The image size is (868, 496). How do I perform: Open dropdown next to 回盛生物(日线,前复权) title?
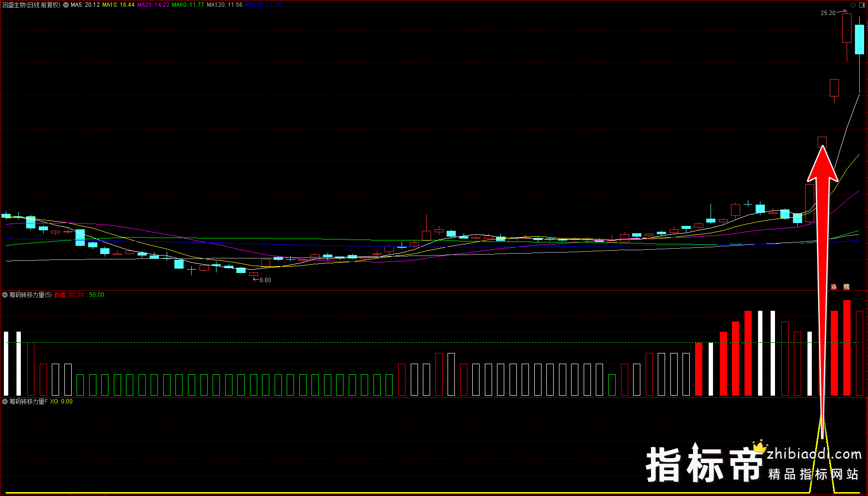point(66,5)
